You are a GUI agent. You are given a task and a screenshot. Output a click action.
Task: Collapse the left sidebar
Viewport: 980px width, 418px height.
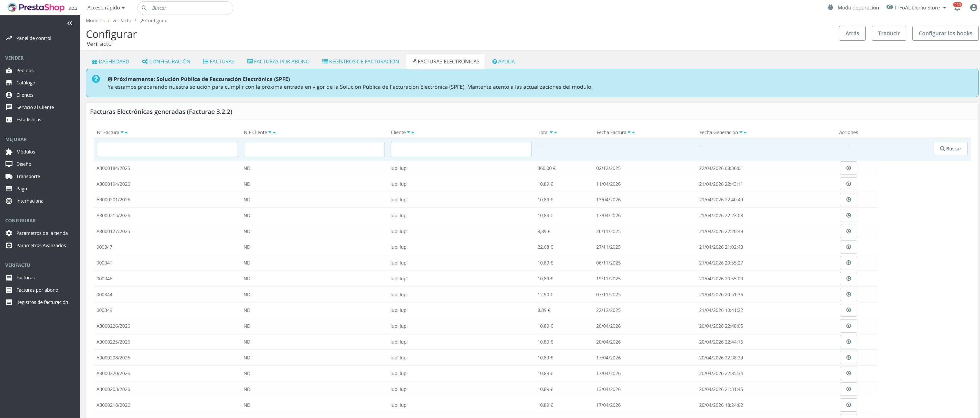70,23
